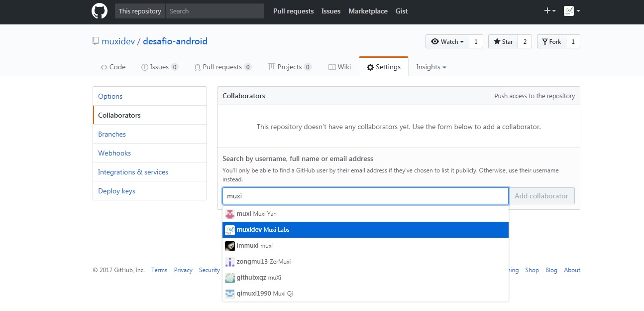Open Deploy keys settings

150,191
